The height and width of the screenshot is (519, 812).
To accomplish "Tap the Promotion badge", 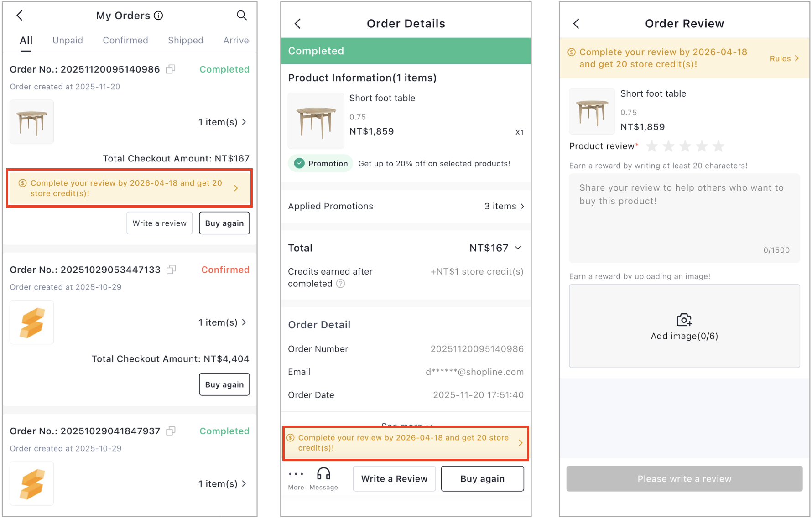I will point(321,163).
